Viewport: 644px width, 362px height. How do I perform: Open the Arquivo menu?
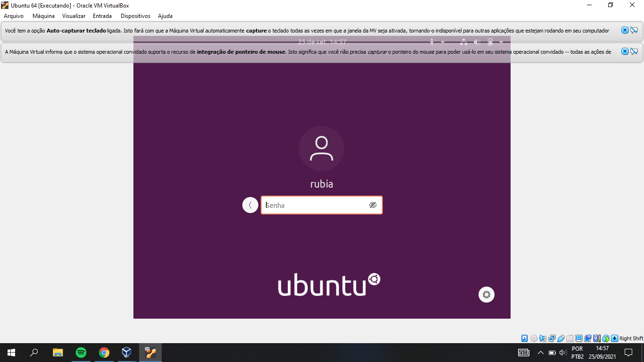coord(14,16)
